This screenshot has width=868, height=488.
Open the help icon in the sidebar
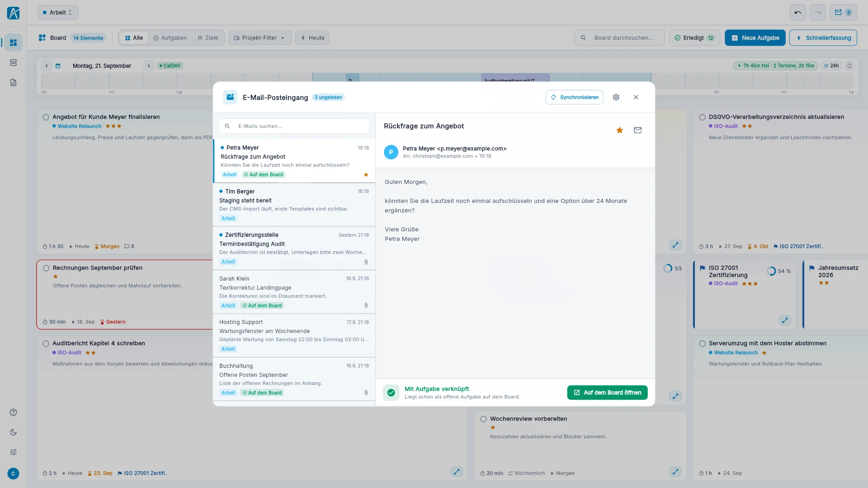[x=13, y=412]
